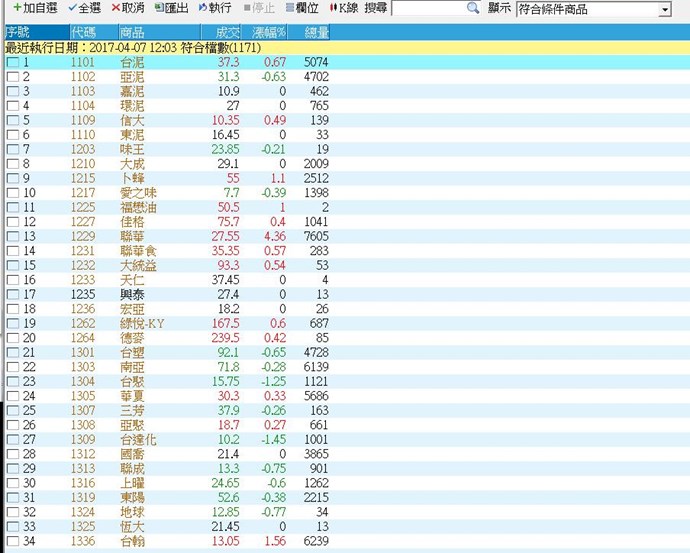The image size is (690, 553).
Task: Select stock name 大統益
Action: 138,266
